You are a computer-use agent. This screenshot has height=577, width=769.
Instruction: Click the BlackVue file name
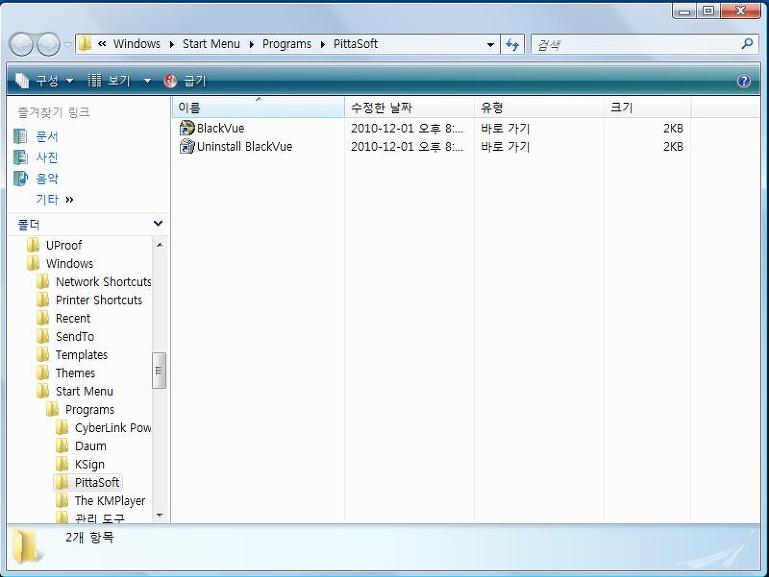click(220, 128)
